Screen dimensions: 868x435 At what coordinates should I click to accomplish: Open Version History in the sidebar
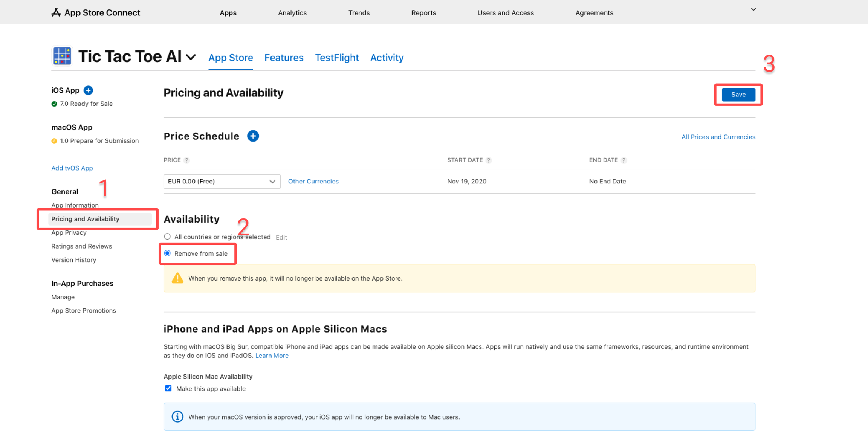[73, 260]
